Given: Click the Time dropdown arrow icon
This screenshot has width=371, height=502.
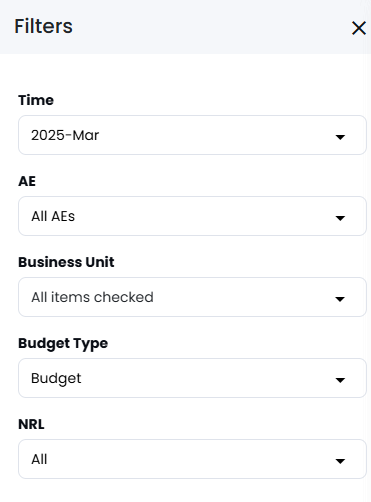Looking at the screenshot, I should (340, 137).
